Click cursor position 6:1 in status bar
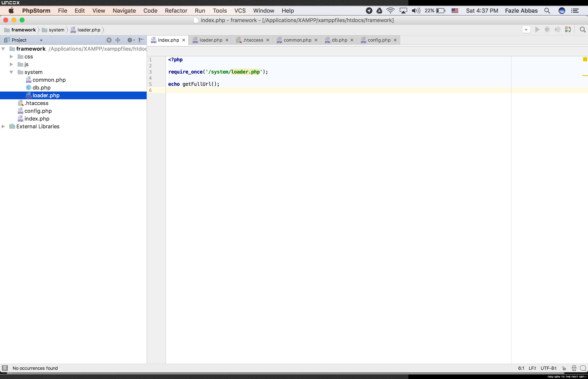The width and height of the screenshot is (588, 379). pos(521,368)
